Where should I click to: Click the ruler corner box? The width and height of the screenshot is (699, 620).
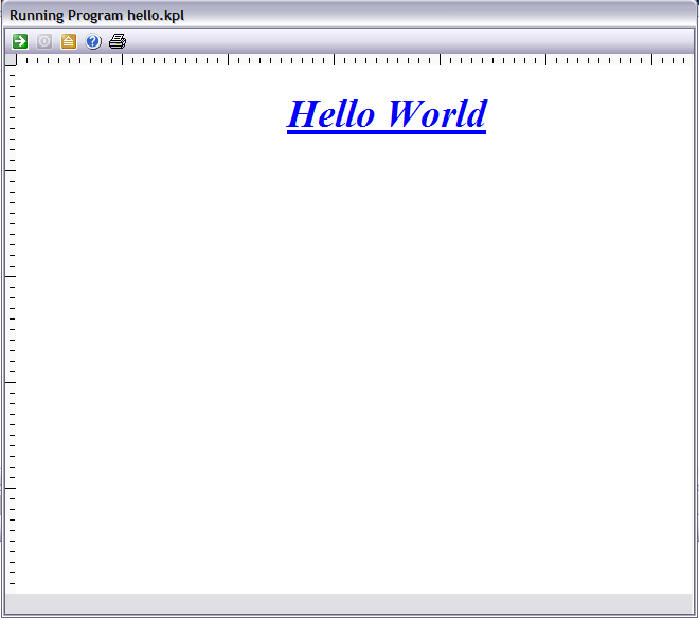[x=11, y=60]
